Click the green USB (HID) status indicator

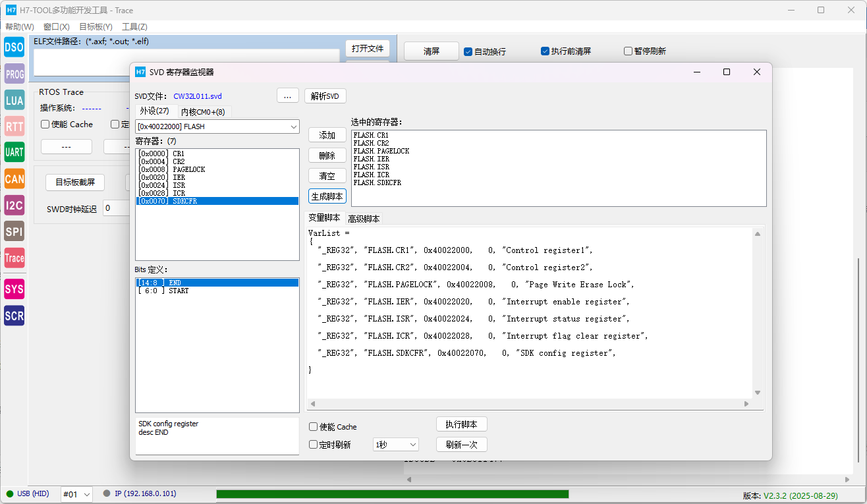[x=9, y=493]
